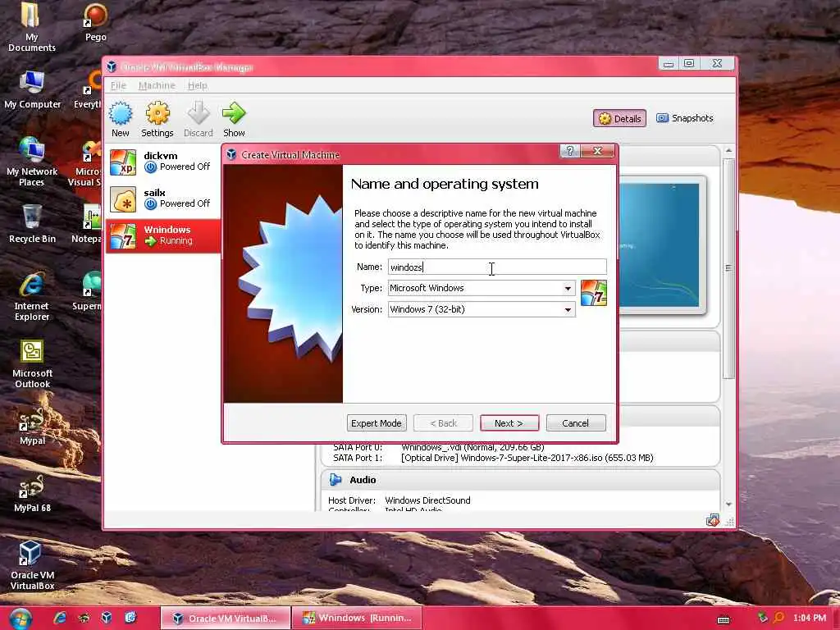Click the Start button
This screenshot has width=840, height=630.
click(20, 619)
